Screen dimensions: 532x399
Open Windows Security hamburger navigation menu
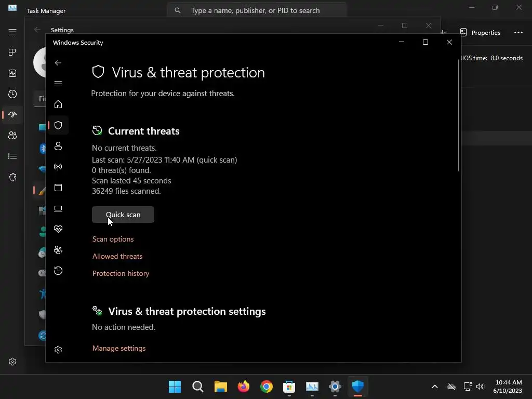pos(58,84)
